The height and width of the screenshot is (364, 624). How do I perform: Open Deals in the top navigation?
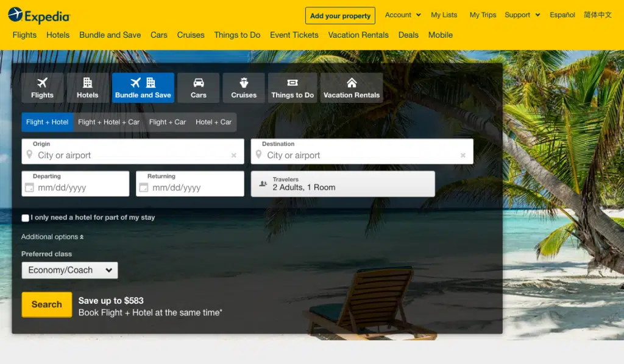click(x=408, y=35)
